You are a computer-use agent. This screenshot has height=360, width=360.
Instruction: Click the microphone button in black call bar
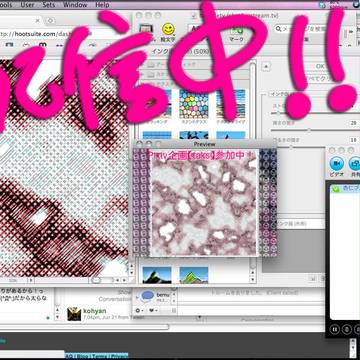[347, 330]
